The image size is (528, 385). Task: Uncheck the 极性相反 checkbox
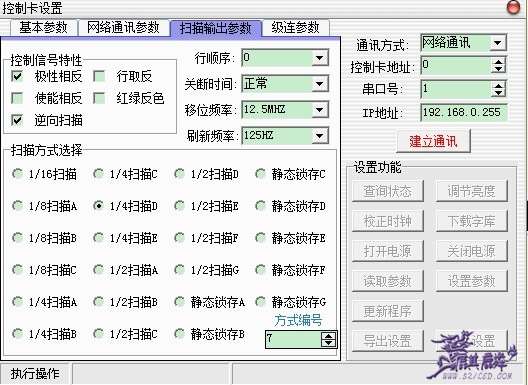pyautogui.click(x=17, y=76)
